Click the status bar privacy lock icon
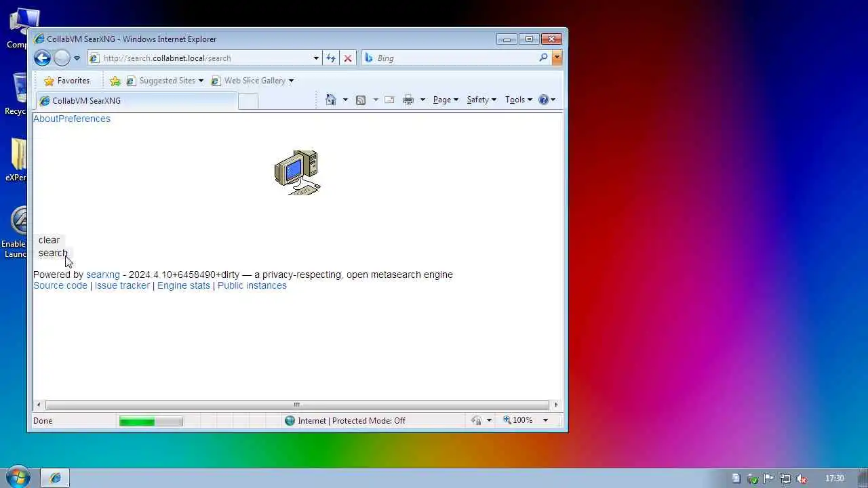 [x=476, y=421]
